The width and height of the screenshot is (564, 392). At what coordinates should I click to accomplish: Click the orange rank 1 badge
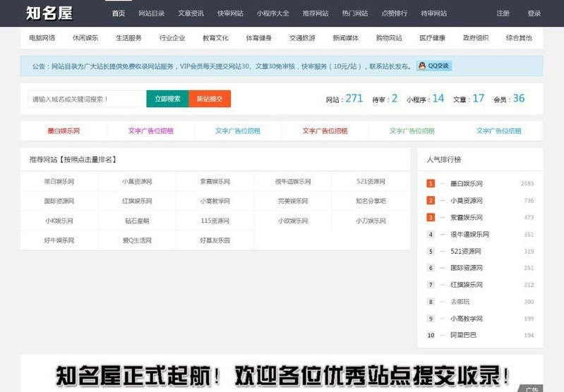(x=431, y=183)
